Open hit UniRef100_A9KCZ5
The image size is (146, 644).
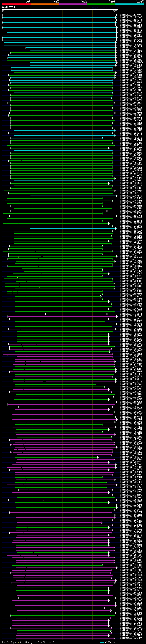point(131,337)
